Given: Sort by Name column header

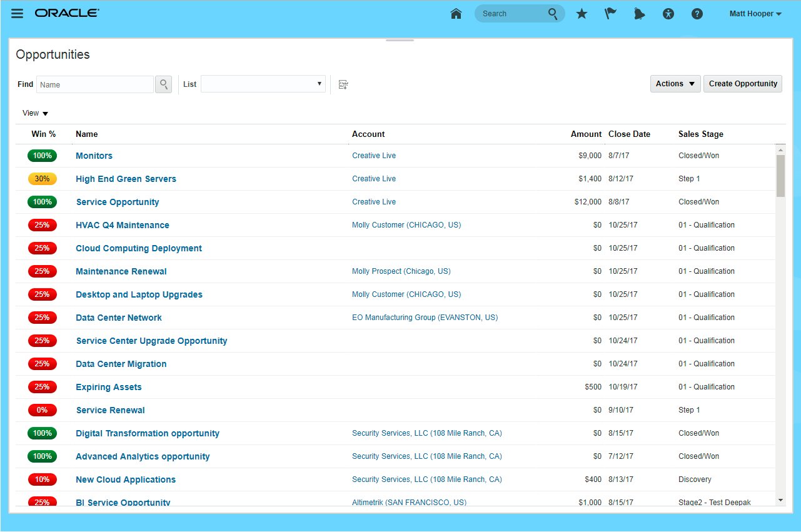Looking at the screenshot, I should [87, 134].
